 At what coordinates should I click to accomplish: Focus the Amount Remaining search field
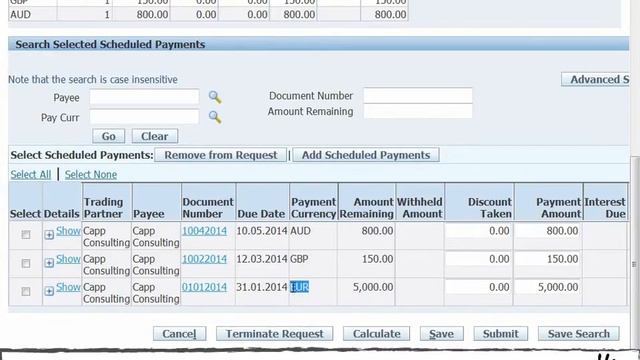[x=418, y=111]
